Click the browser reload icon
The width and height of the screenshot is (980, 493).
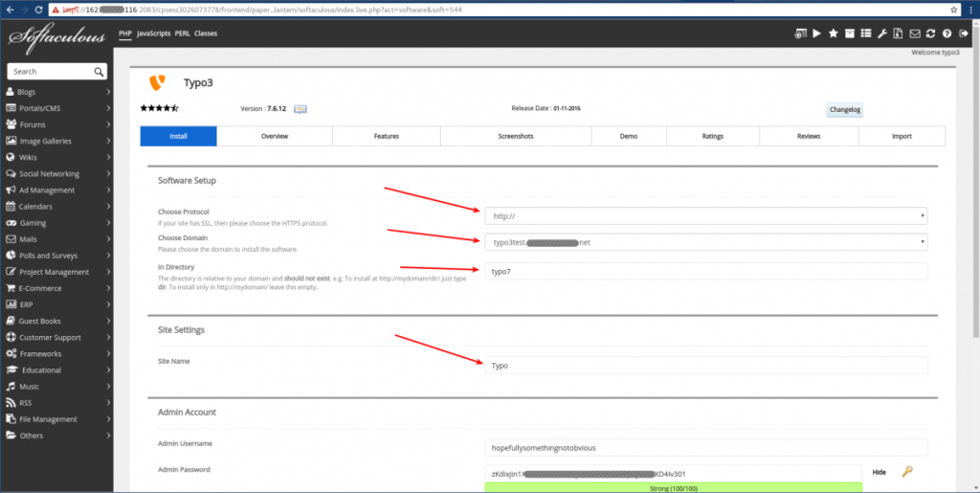(x=38, y=10)
